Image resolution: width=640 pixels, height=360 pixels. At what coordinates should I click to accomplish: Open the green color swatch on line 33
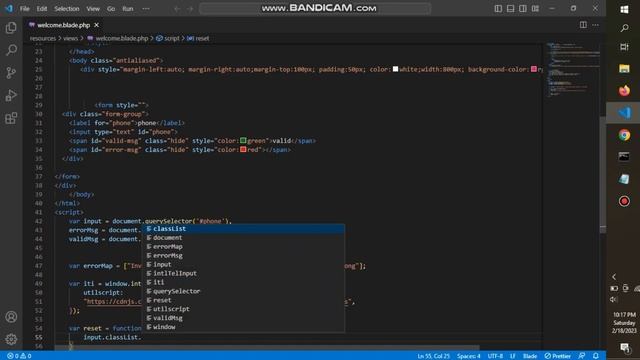243,140
